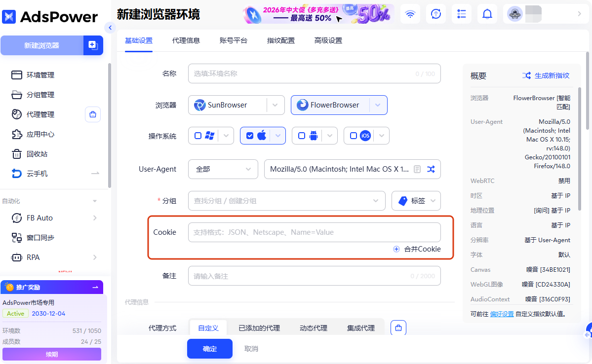Click the User-Agent list icon

(x=417, y=169)
